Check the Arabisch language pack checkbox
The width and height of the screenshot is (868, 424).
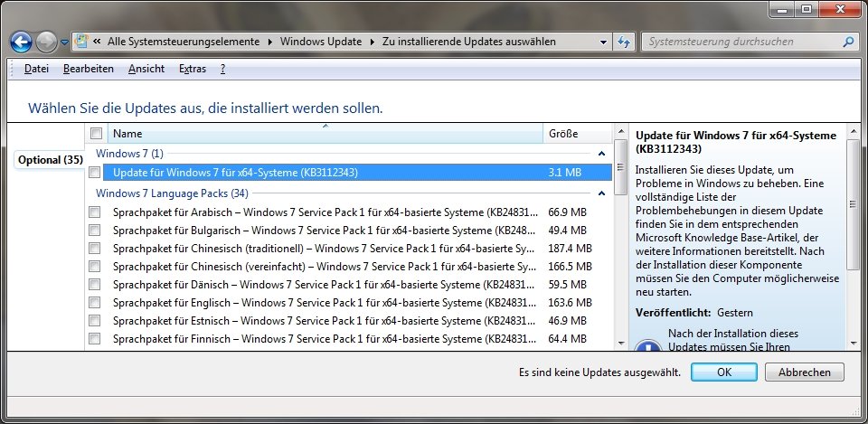pos(95,212)
